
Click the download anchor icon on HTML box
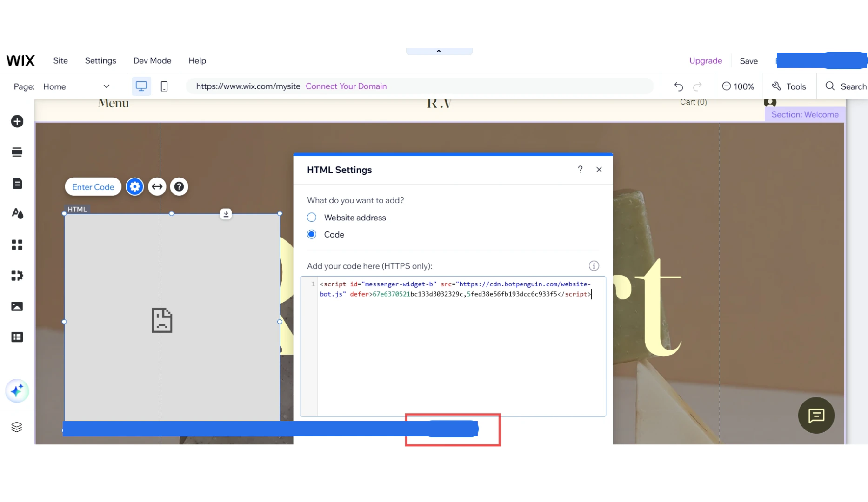point(226,214)
